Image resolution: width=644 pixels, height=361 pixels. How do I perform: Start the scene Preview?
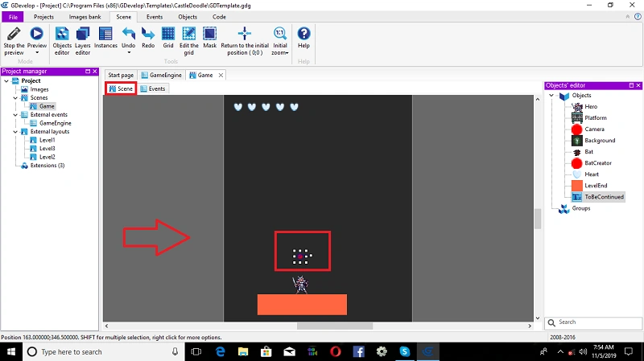pos(36,38)
